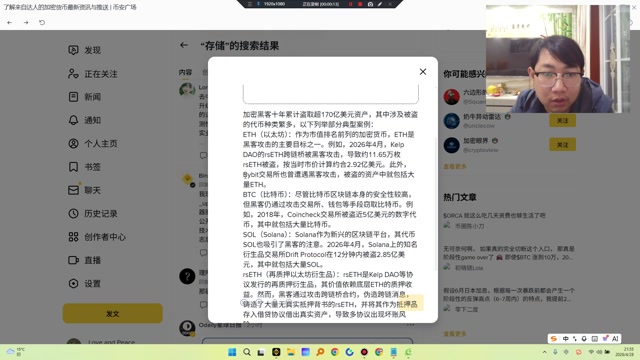
Task: View 历史记录 history
Action: tap(93, 213)
